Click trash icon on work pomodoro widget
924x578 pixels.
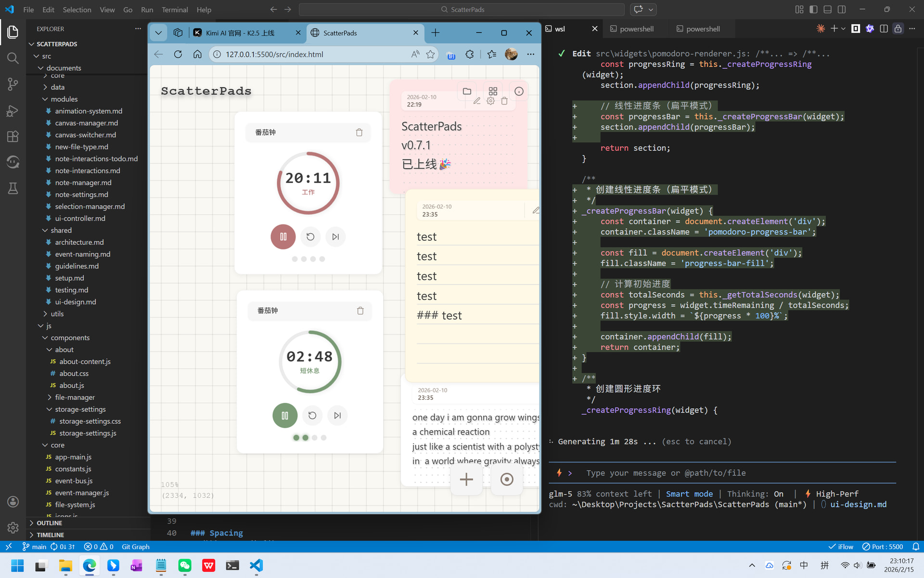[359, 132]
